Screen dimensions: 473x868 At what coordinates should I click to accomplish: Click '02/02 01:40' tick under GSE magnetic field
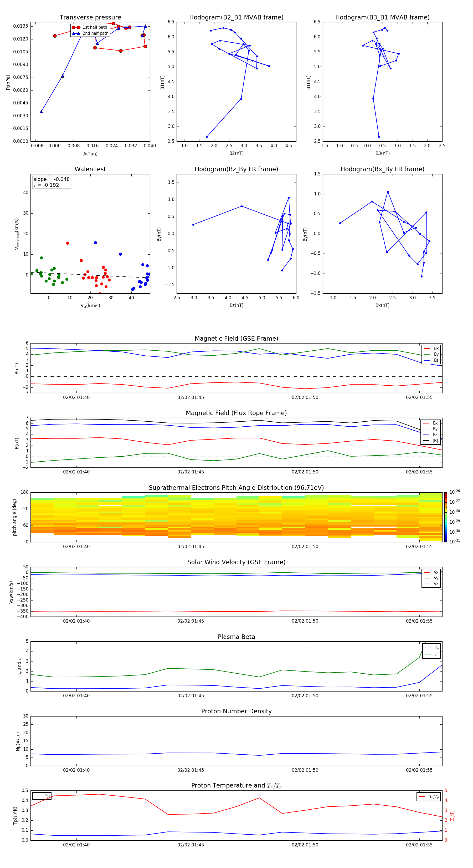point(76,398)
